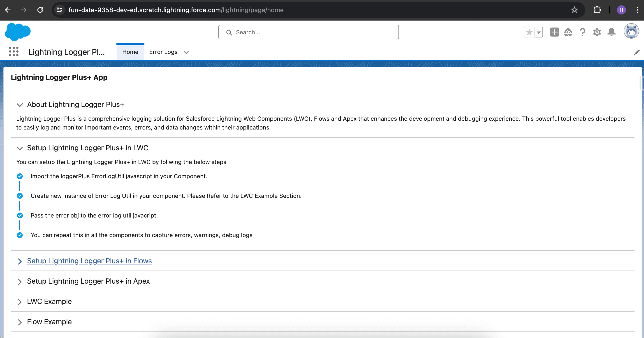The image size is (644, 338).
Task: Click the search magnifier icon
Action: tap(229, 32)
